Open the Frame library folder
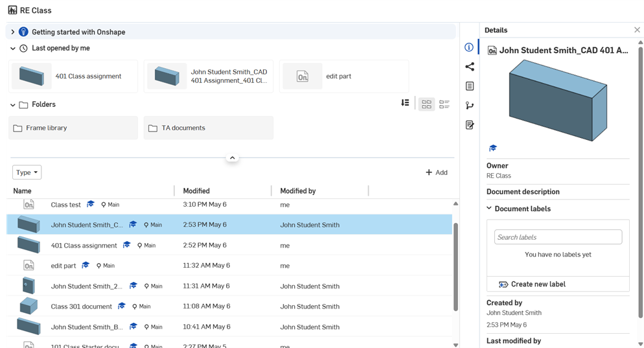The image size is (644, 348). pos(73,128)
